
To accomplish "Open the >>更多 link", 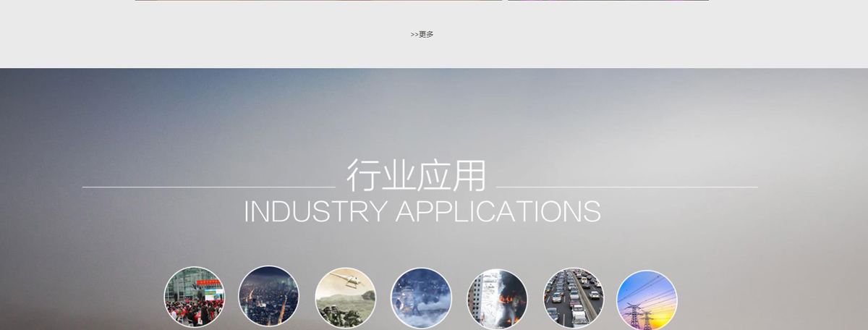I will point(422,34).
